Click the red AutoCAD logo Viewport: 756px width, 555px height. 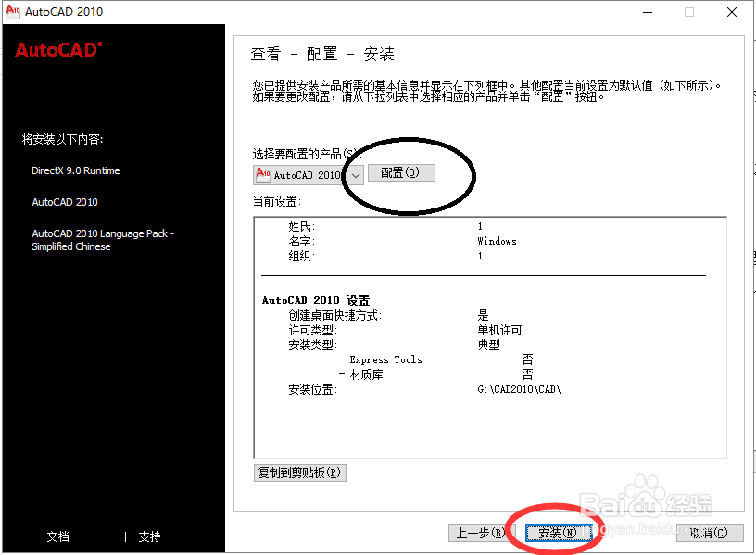point(58,50)
